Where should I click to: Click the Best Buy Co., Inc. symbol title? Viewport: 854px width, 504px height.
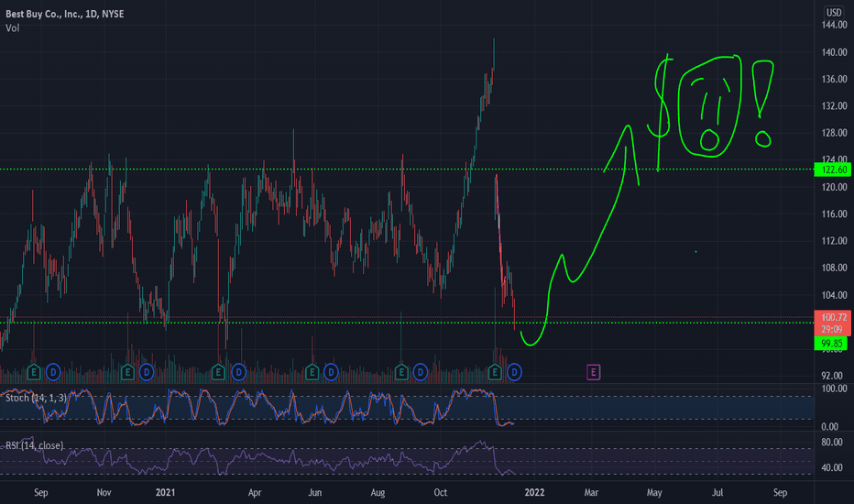coord(65,14)
